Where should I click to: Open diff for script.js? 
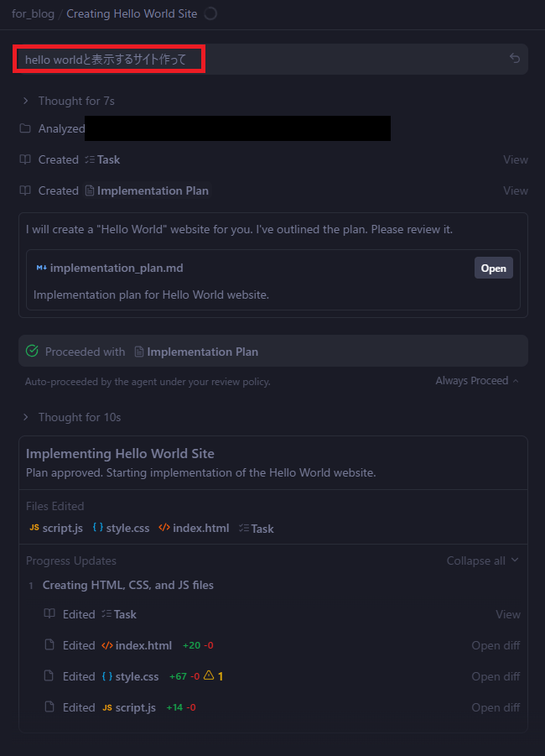(495, 707)
